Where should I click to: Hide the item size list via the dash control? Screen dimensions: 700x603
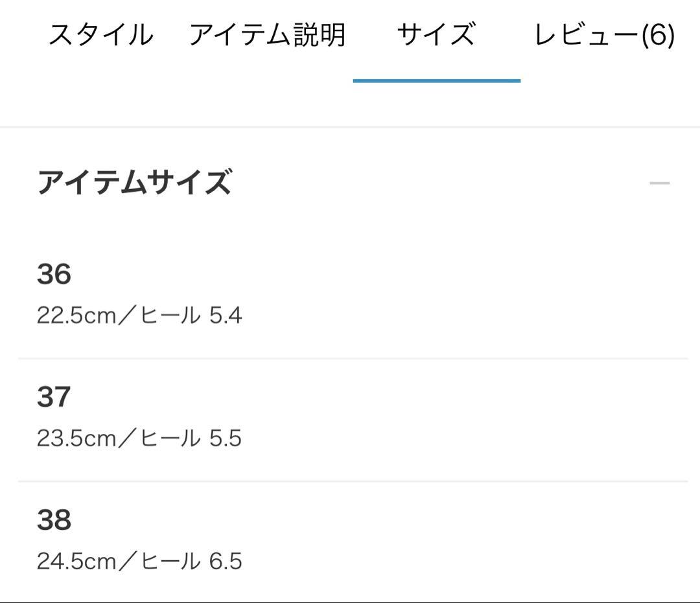coord(660,183)
